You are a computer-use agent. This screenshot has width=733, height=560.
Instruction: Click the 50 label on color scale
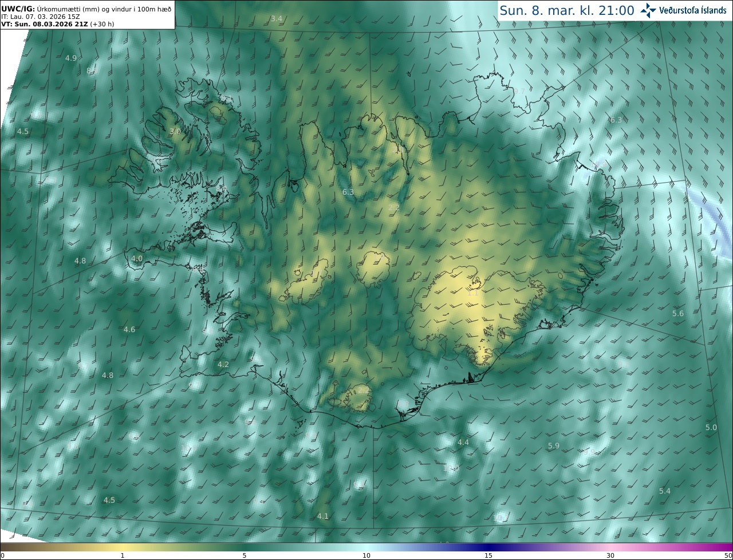tap(728, 555)
